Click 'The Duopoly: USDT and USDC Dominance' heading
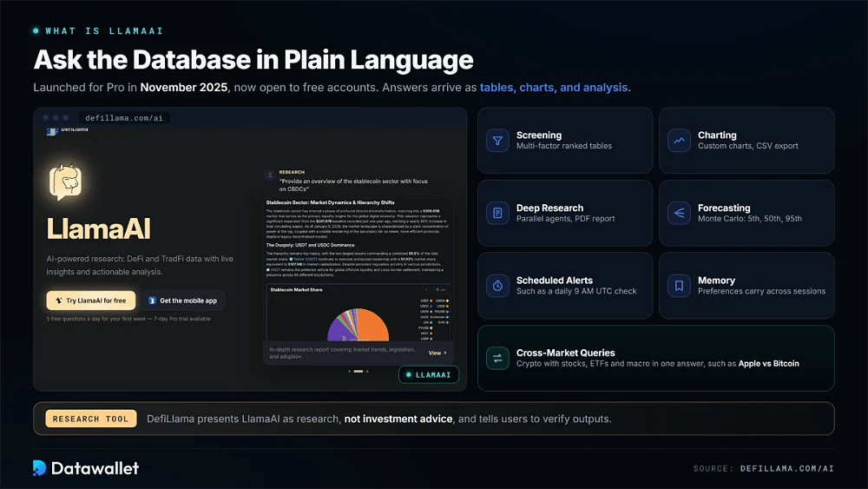 click(x=310, y=245)
